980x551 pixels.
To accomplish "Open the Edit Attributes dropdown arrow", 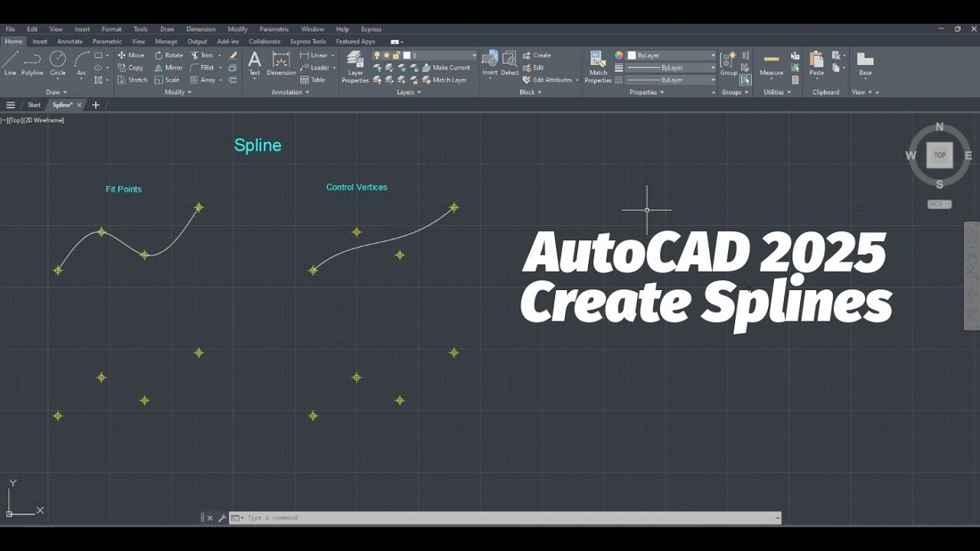I will [577, 80].
